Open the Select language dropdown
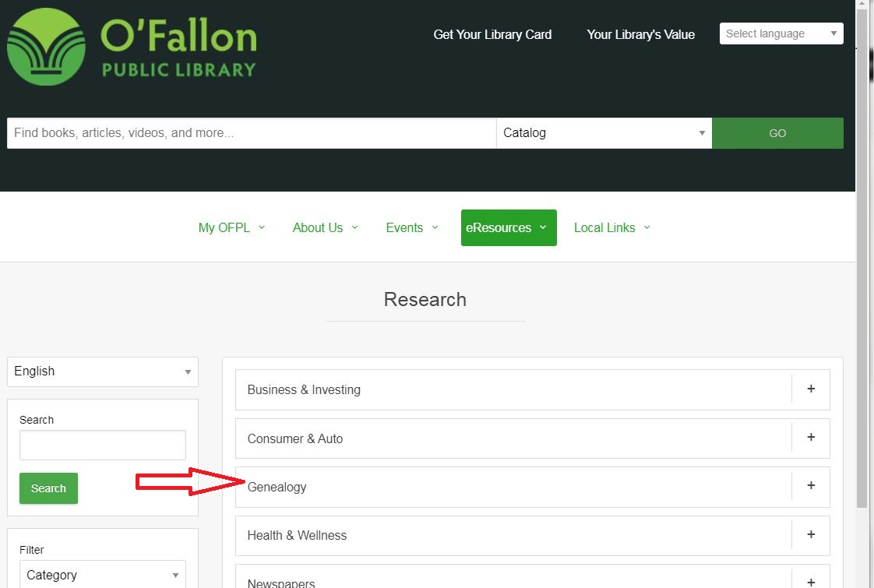 781,33
